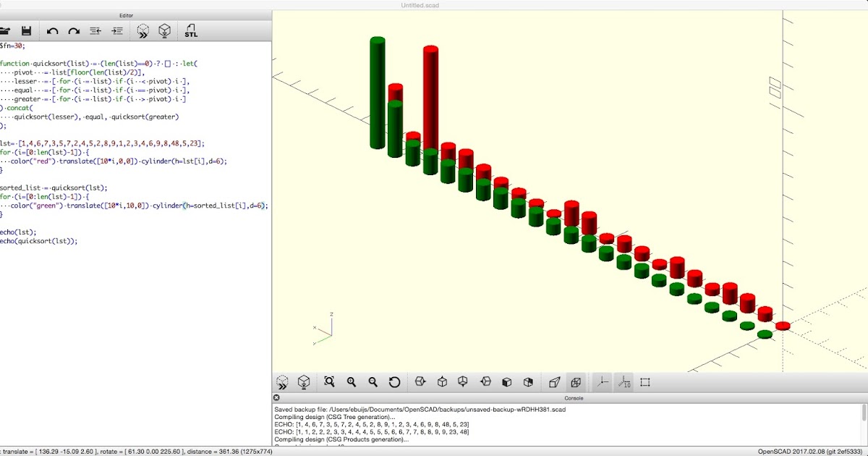Screen dimensions: 868x456
Task: Undo the last edit
Action: pos(51,30)
